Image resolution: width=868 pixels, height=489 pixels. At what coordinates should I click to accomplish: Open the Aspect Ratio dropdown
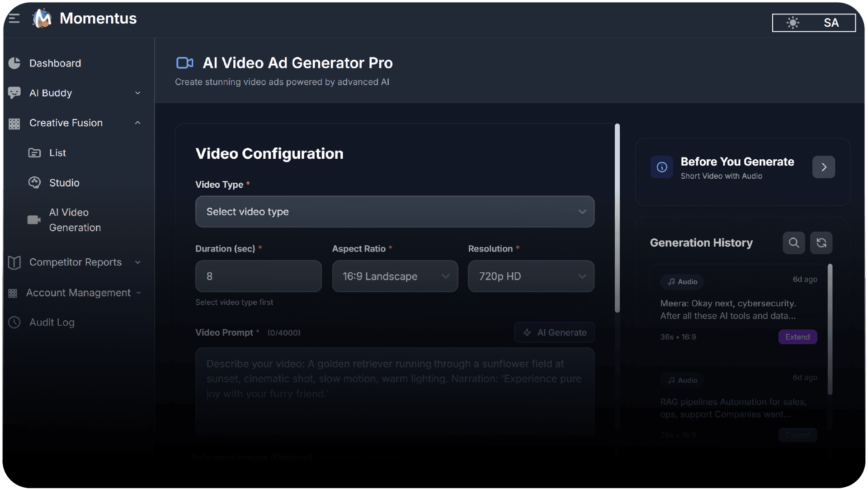395,276
